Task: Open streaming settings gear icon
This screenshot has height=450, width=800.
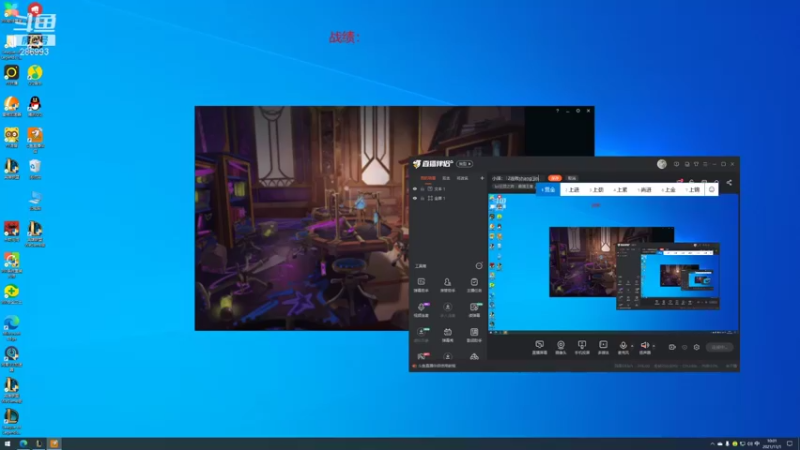Action: coord(696,347)
